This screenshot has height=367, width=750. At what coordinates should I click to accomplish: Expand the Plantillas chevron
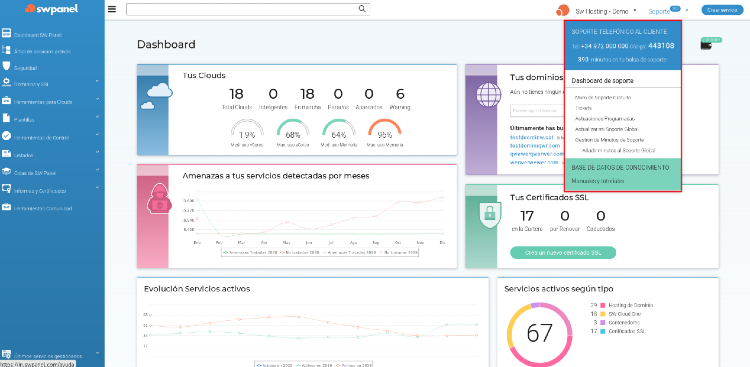pos(97,116)
